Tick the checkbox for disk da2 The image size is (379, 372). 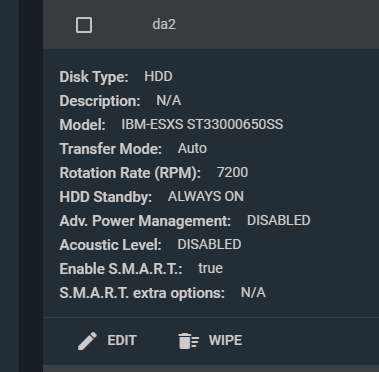[84, 25]
